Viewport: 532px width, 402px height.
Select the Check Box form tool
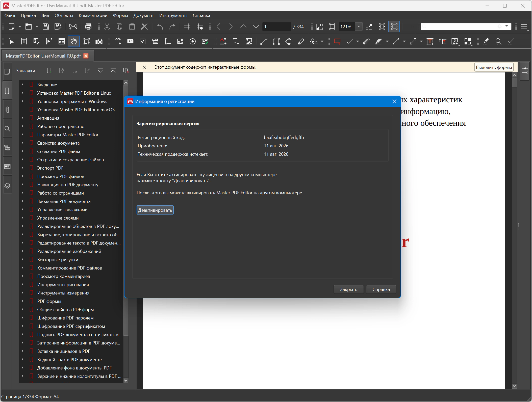coord(143,41)
